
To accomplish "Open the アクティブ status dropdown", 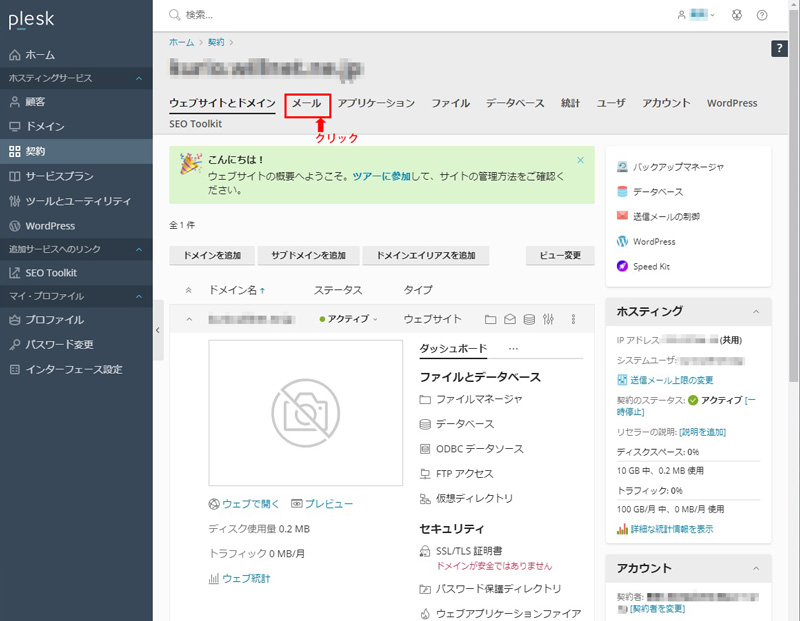I will tap(349, 320).
